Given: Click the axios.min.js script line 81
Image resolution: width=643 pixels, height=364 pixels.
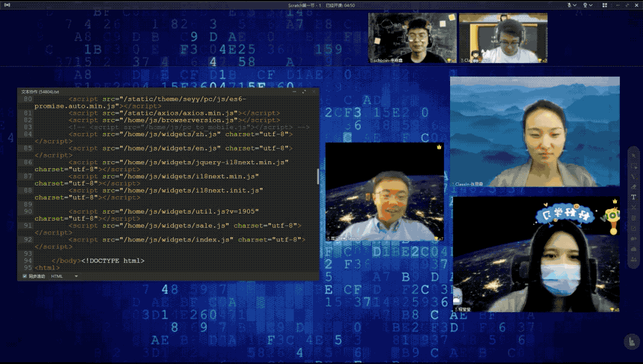Looking at the screenshot, I should tap(174, 113).
